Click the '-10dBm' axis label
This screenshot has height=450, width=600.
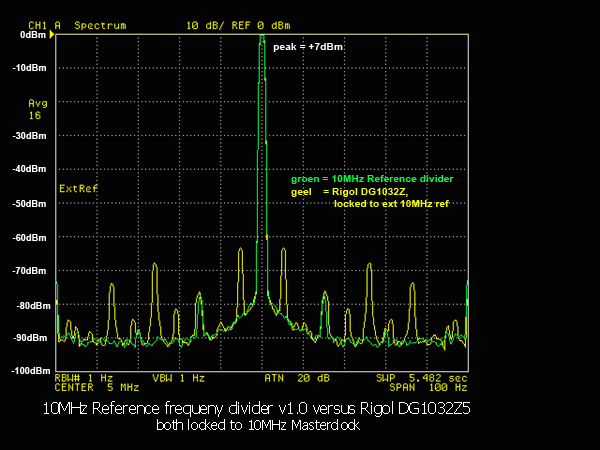pyautogui.click(x=29, y=68)
